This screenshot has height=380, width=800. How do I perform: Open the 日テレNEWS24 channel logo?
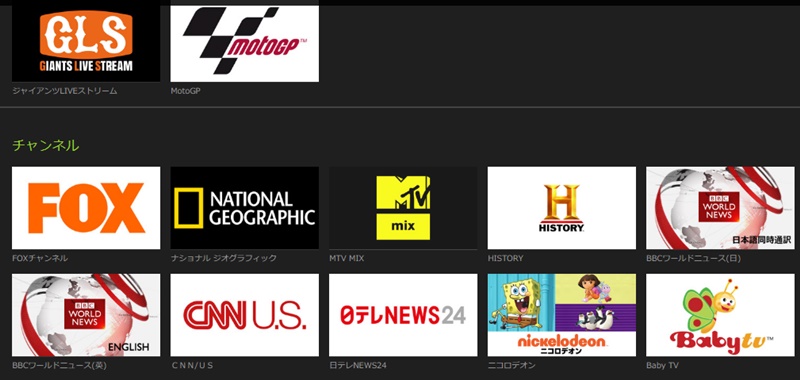point(403,315)
